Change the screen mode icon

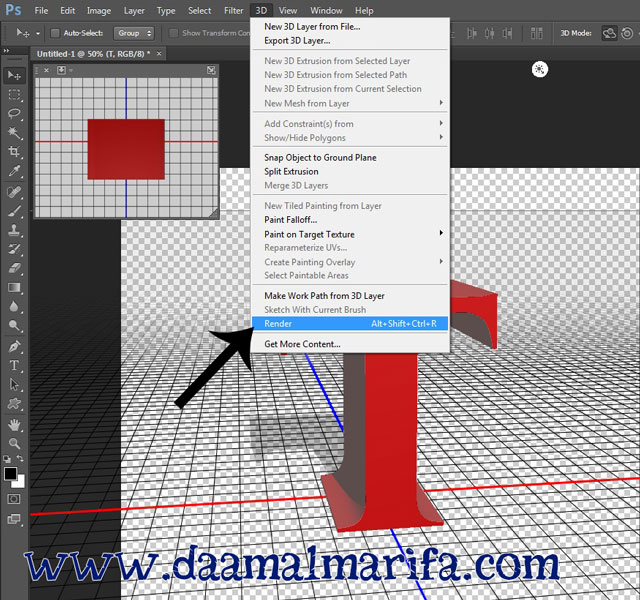(x=14, y=519)
